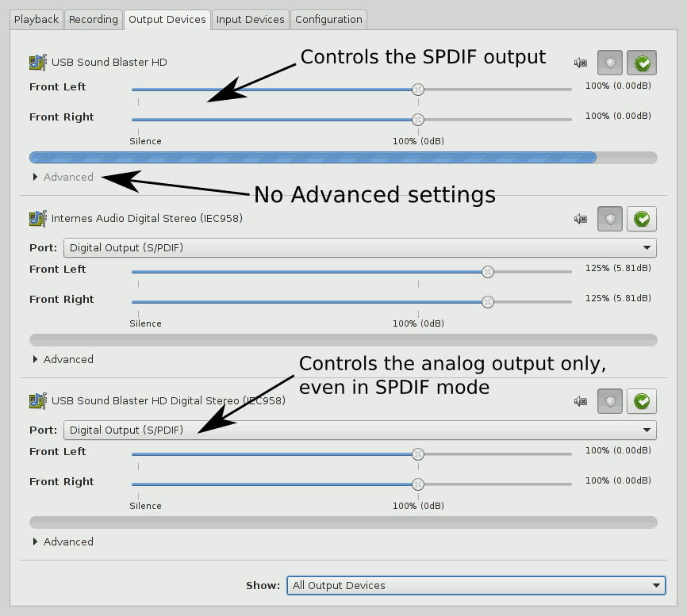Screen dimensions: 687x616
Task: Set Sound Blaster Digital Stereo as fallback
Action: tap(642, 402)
